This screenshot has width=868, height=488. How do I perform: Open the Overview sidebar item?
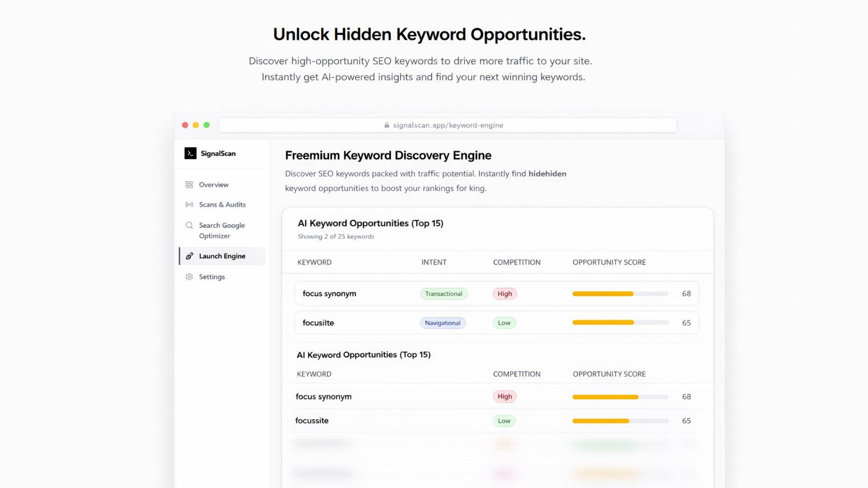(213, 185)
